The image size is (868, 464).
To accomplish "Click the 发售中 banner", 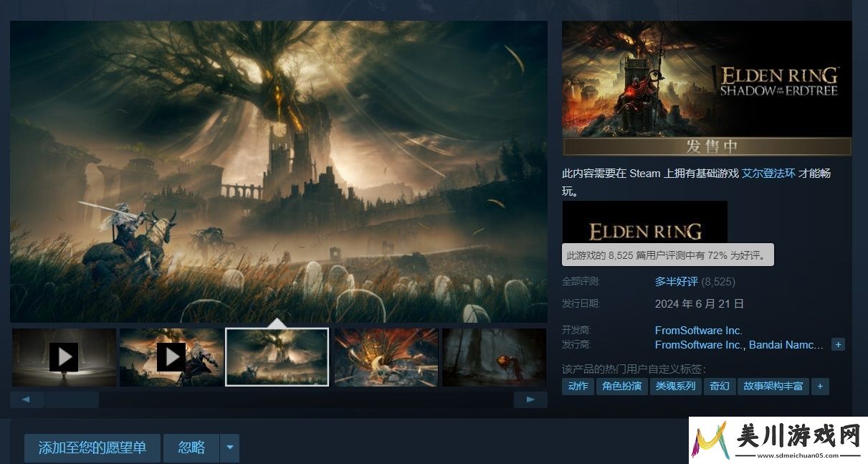I will pyautogui.click(x=707, y=147).
